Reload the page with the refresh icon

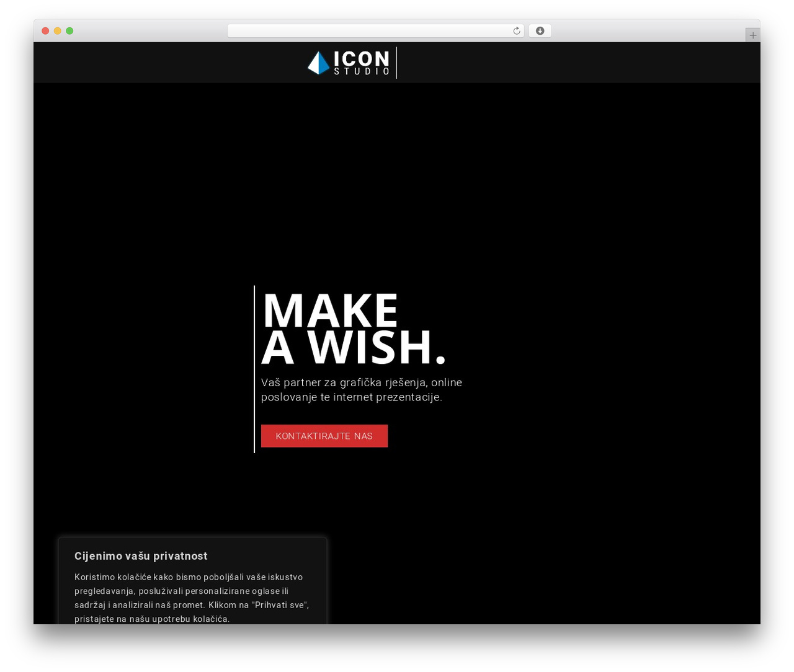[517, 31]
